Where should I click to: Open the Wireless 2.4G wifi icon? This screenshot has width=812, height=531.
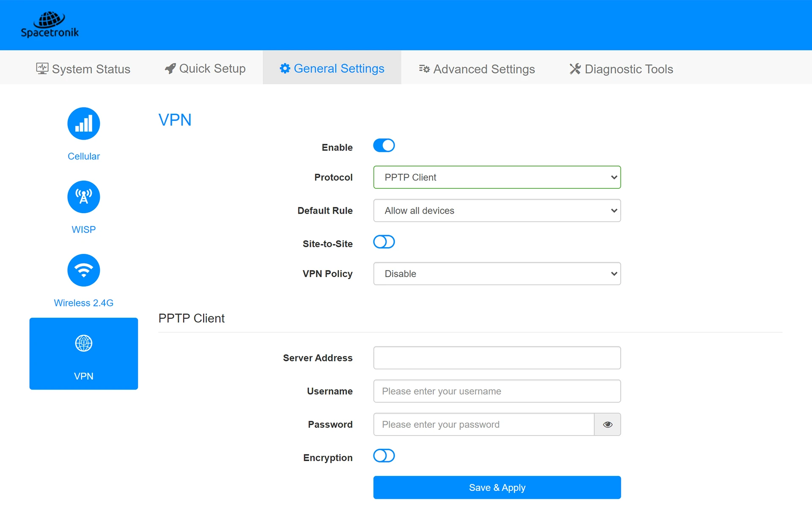[x=84, y=270]
